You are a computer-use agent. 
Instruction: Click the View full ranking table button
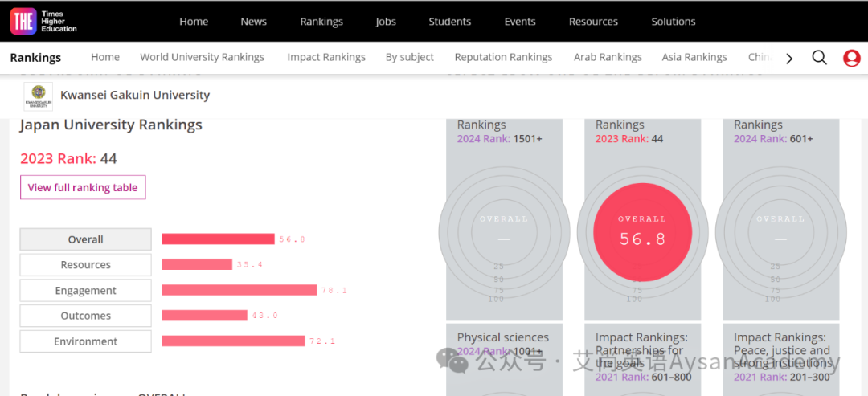83,187
